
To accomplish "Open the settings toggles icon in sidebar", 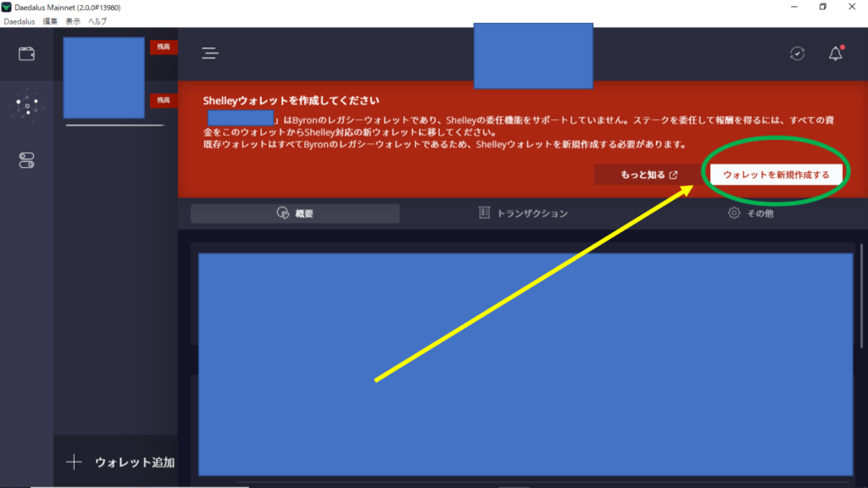I will [26, 160].
